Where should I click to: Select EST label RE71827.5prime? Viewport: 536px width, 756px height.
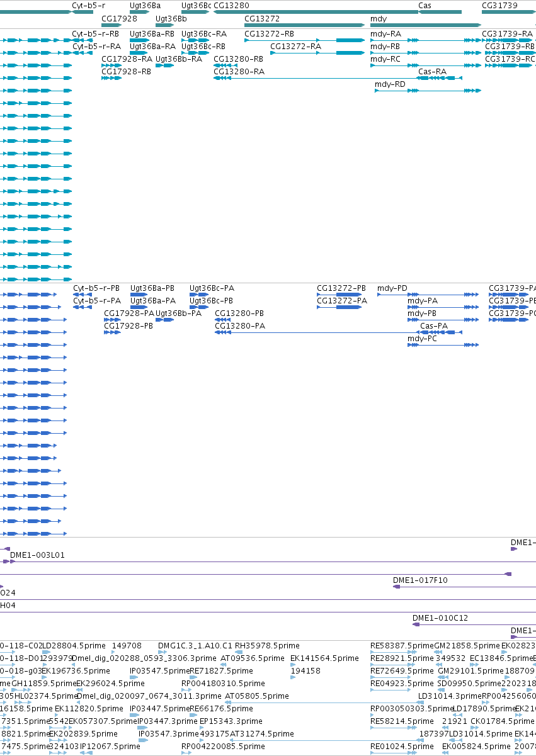220,670
